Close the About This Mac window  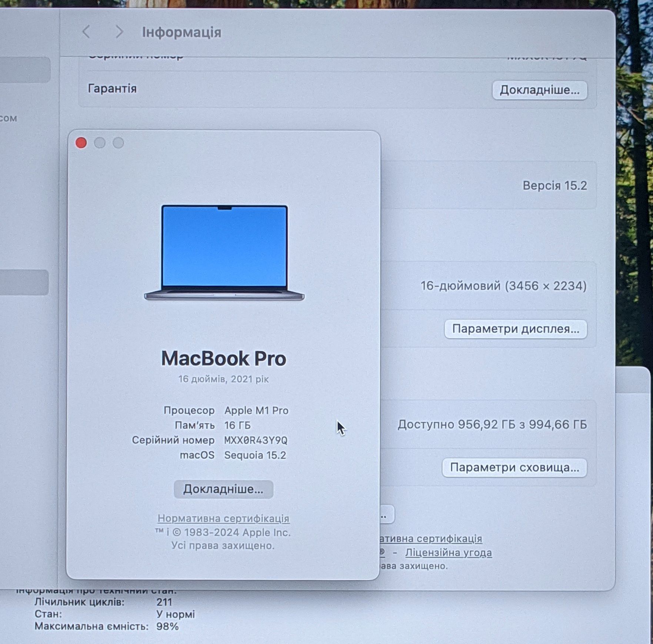pyautogui.click(x=81, y=143)
